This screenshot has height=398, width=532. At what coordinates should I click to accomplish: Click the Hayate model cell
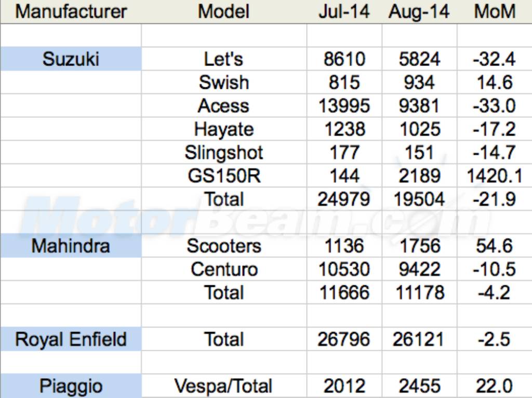coord(224,129)
